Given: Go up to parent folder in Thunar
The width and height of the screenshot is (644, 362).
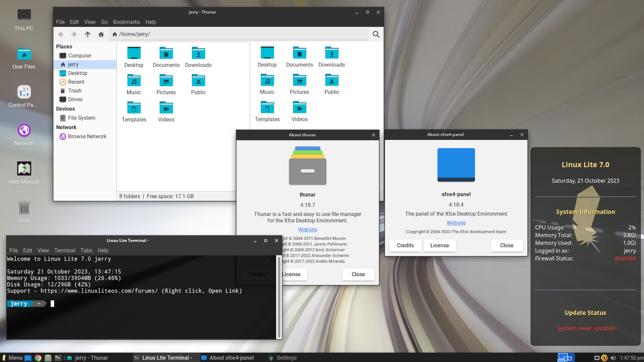Looking at the screenshot, I should pos(88,34).
